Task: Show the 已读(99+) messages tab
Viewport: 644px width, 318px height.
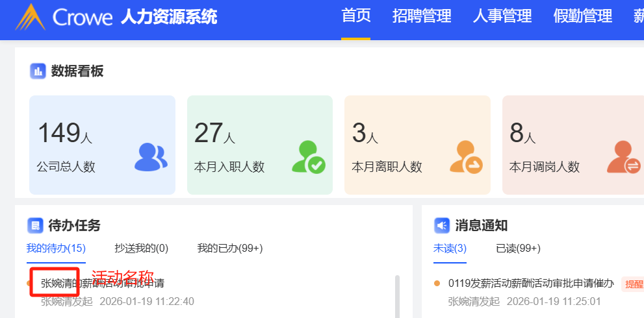Action: click(518, 248)
